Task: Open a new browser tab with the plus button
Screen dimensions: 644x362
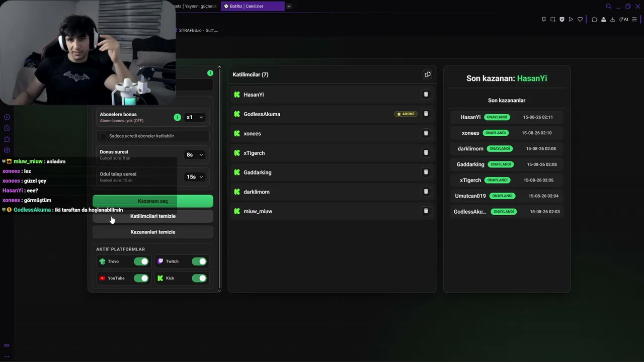Action: tap(289, 6)
